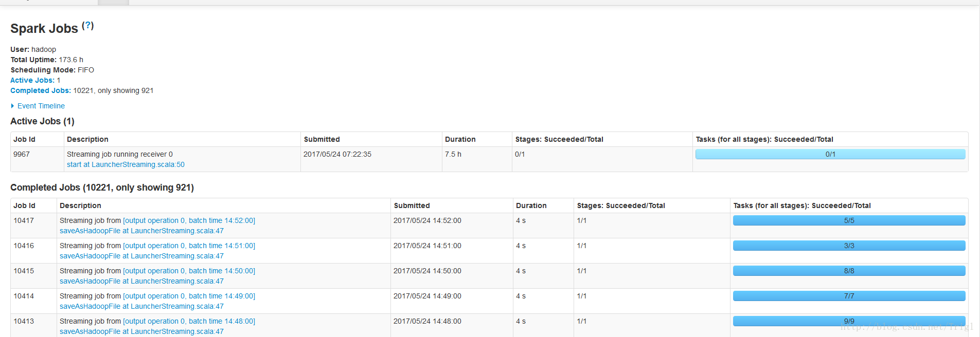Click the 8/8 task progress bar
The height and width of the screenshot is (337, 980).
(849, 271)
